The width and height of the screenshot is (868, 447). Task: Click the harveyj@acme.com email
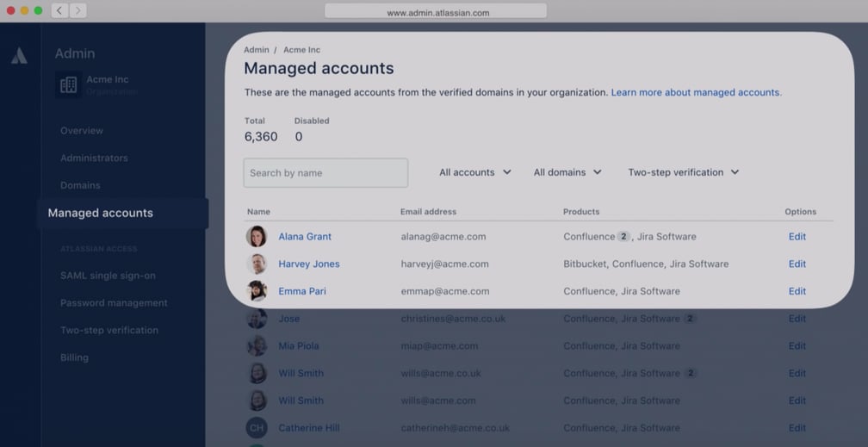pos(444,264)
